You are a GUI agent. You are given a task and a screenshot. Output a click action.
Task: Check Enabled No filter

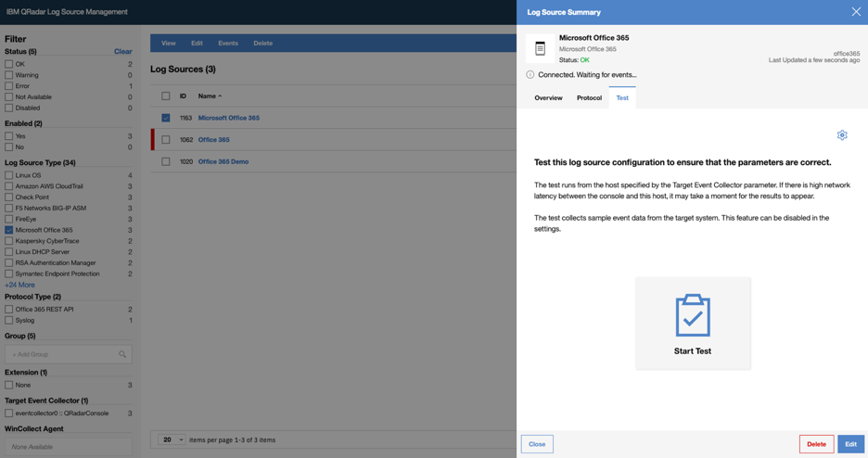[9, 147]
